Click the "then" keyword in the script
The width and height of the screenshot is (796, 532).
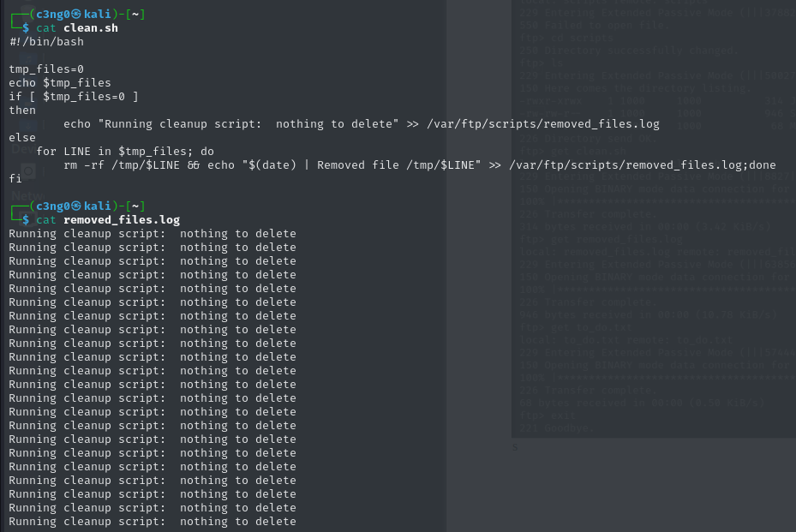tap(22, 111)
